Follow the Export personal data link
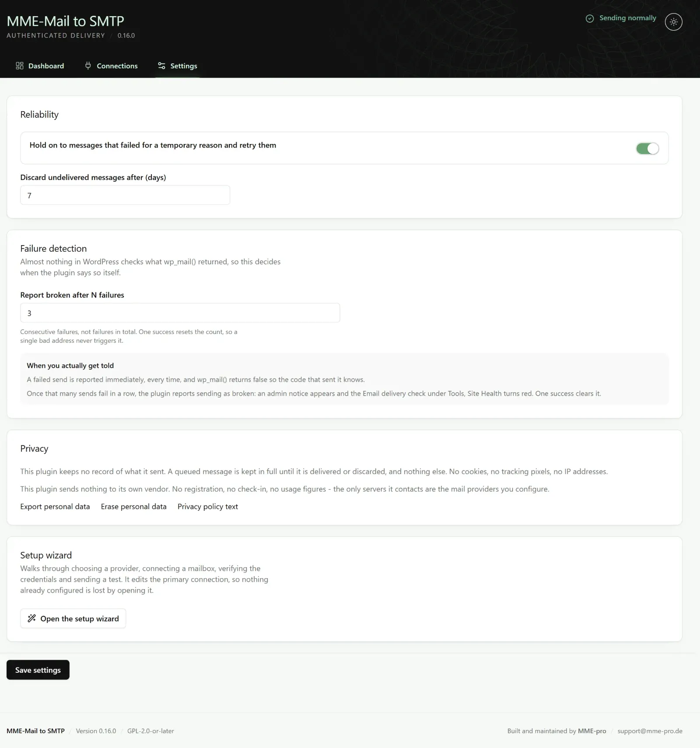Image resolution: width=700 pixels, height=748 pixels. click(x=55, y=506)
